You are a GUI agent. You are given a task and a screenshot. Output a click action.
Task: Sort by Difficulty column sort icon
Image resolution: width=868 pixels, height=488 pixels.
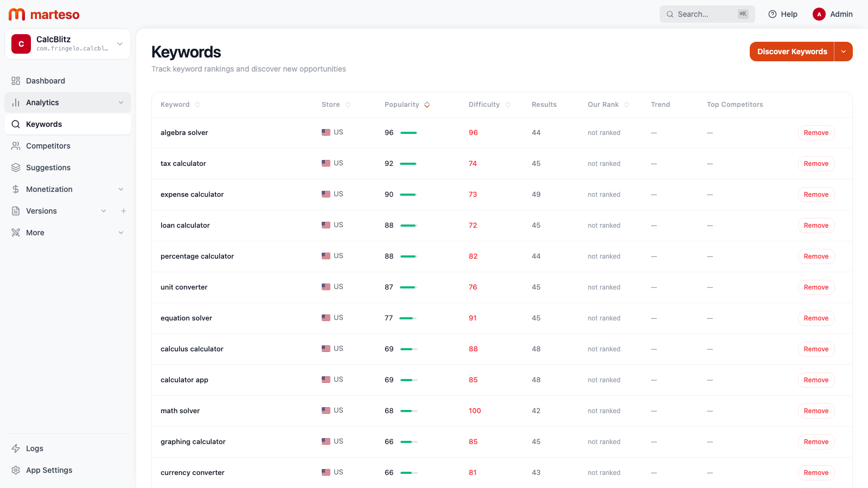point(508,105)
